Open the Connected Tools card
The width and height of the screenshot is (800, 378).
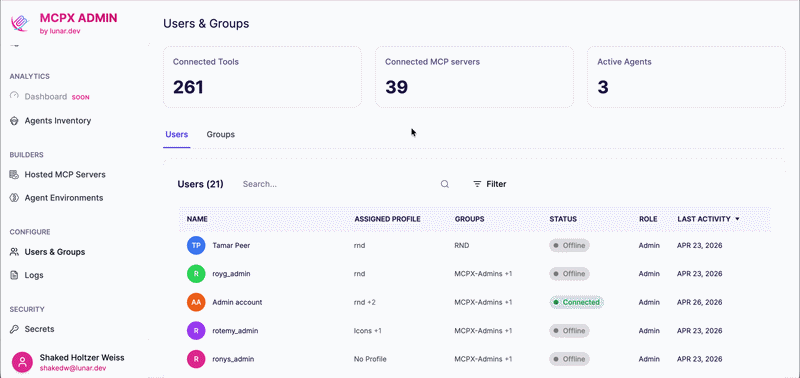[x=262, y=77]
